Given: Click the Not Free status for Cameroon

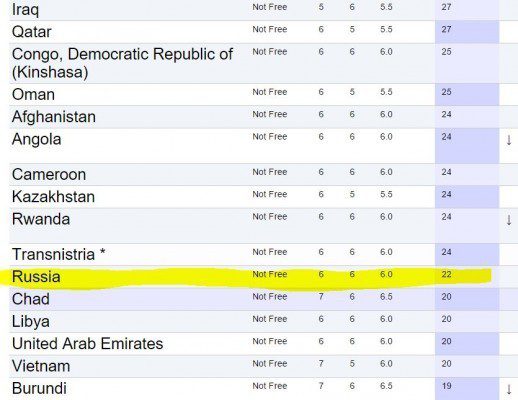Looking at the screenshot, I should click(270, 172).
